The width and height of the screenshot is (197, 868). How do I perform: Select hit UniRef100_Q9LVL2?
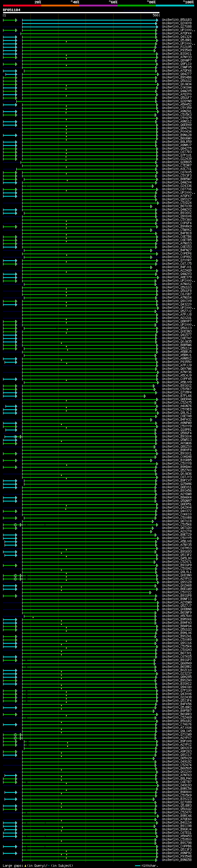(177, 413)
